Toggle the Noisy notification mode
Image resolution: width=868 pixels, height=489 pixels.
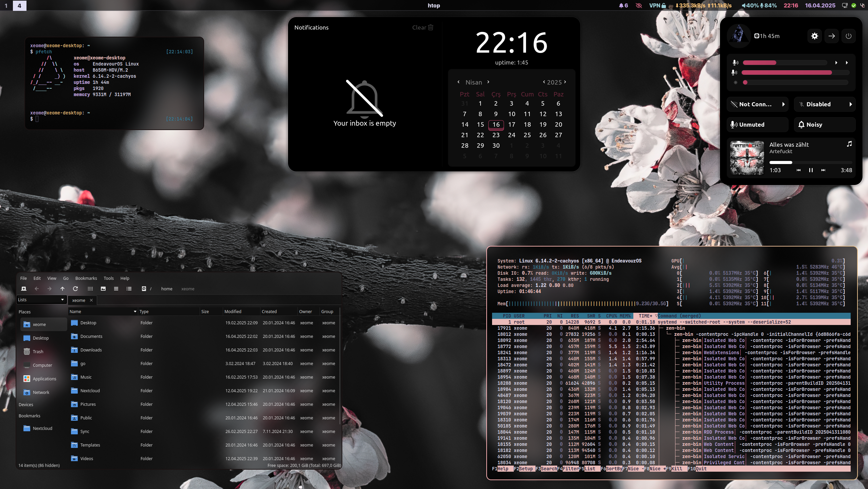click(x=824, y=125)
